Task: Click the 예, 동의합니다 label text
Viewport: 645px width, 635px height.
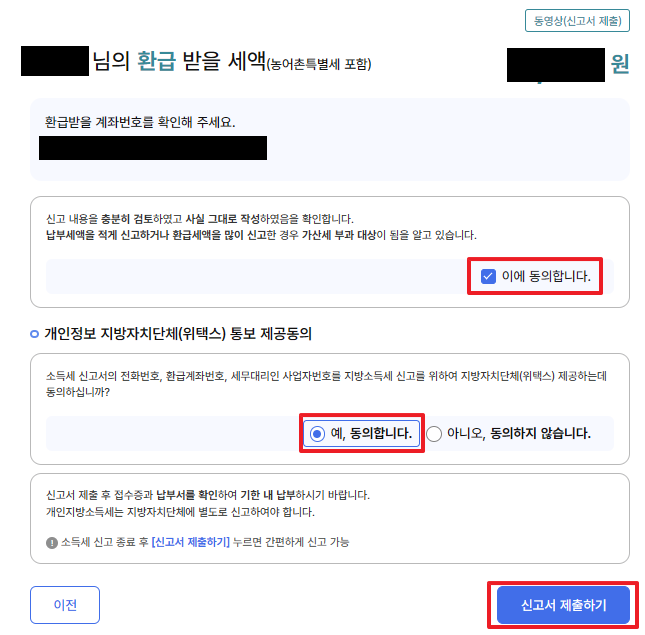Action: pyautogui.click(x=371, y=433)
